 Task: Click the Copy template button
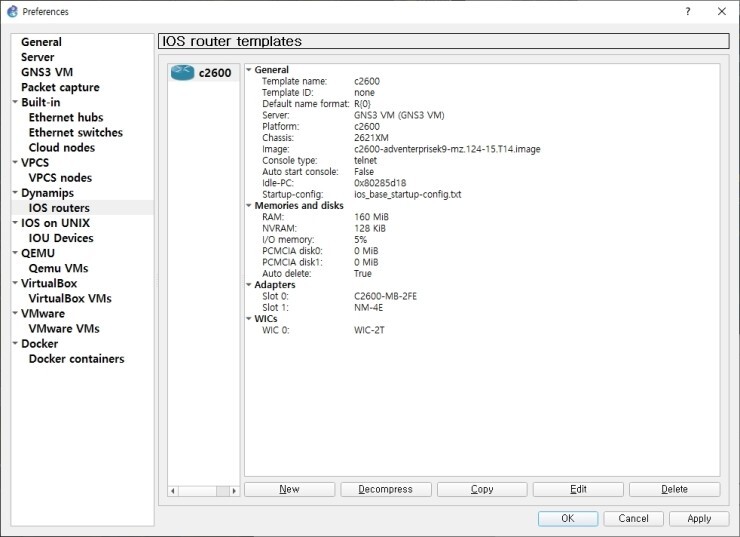click(482, 489)
